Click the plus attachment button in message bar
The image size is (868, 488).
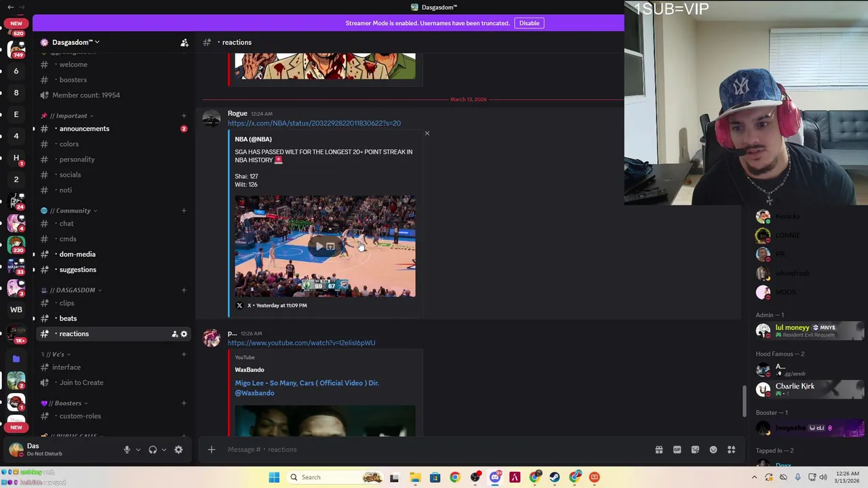click(x=211, y=449)
